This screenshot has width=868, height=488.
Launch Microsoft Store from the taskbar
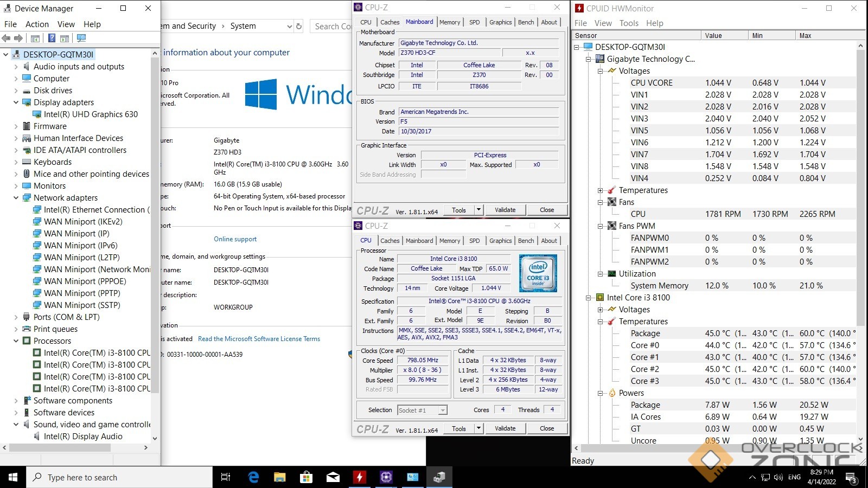point(306,477)
